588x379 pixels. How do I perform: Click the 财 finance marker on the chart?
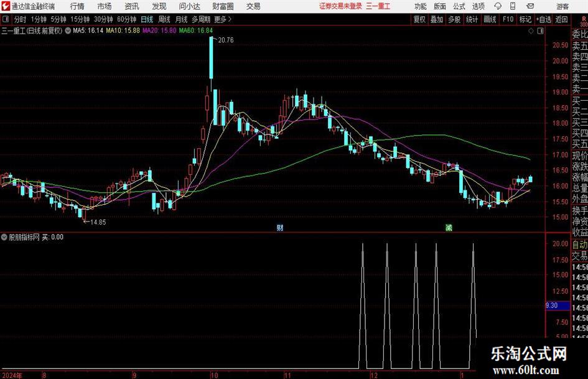pyautogui.click(x=280, y=228)
